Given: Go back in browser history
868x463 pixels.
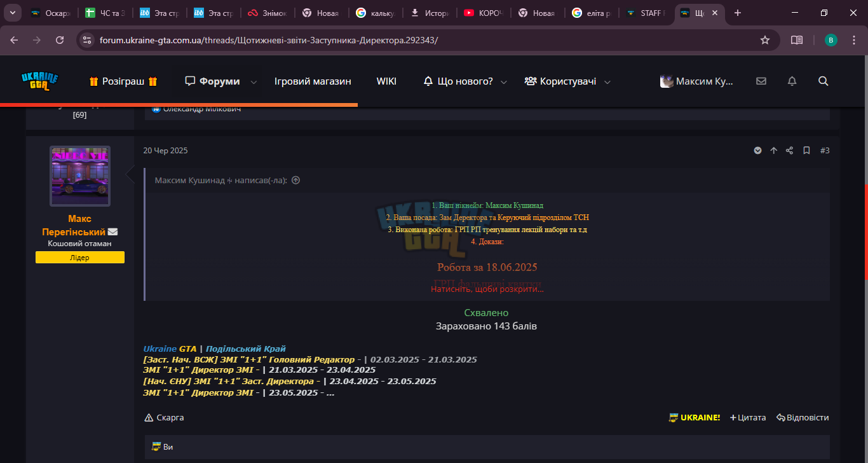Looking at the screenshot, I should (14, 40).
